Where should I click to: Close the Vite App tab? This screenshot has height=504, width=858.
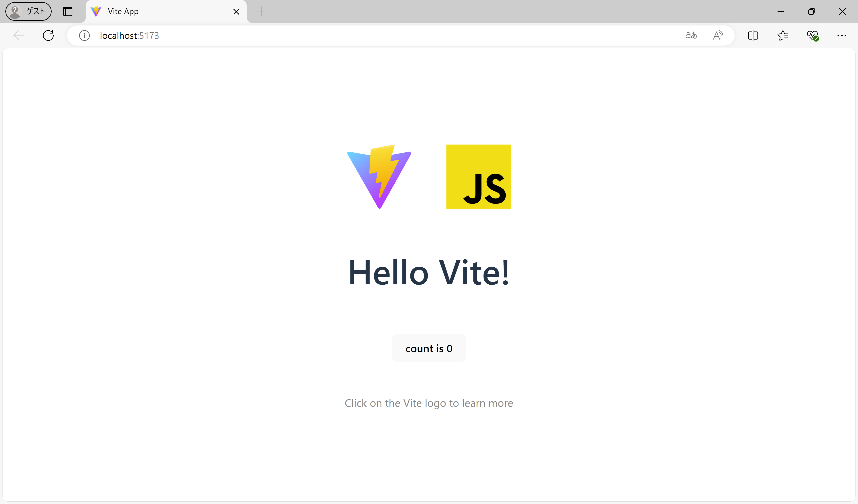tap(236, 12)
